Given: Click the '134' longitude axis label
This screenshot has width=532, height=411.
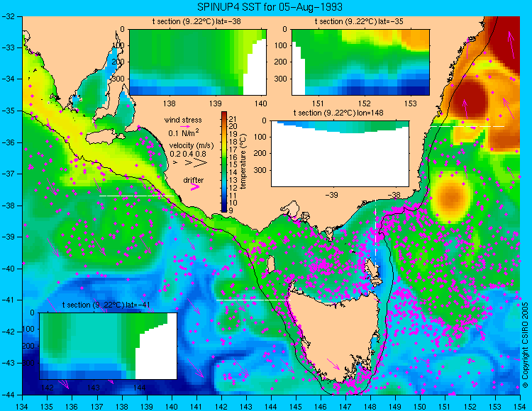Looking at the screenshot, I should click(23, 407).
